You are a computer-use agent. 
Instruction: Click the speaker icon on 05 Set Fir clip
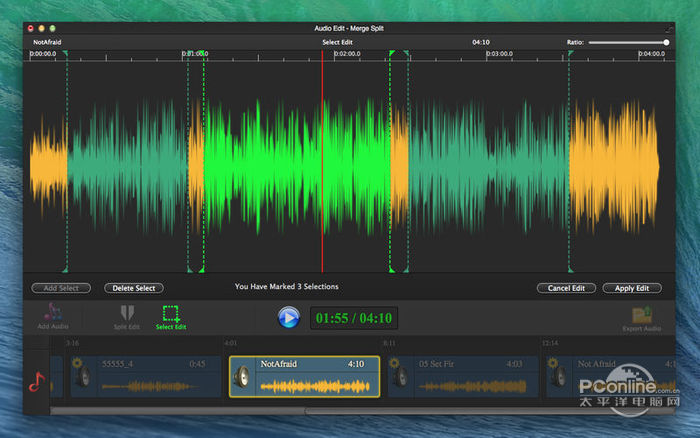(400, 378)
